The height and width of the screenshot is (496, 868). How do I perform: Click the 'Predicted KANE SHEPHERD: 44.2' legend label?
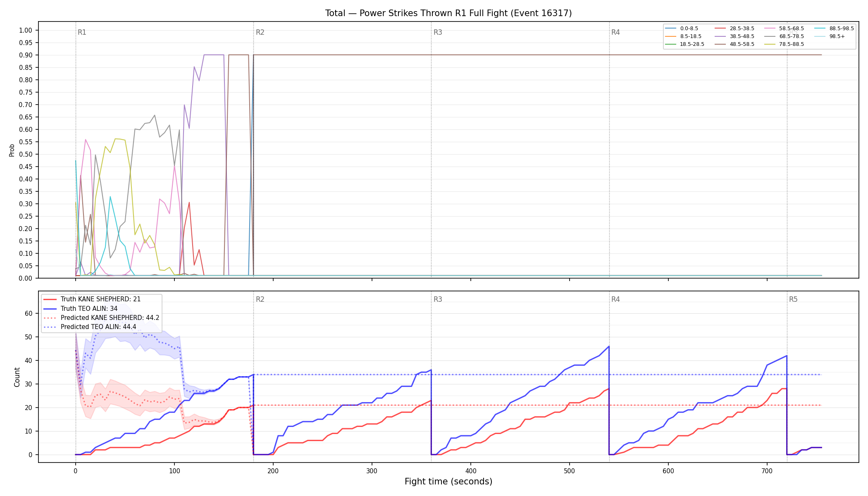pyautogui.click(x=110, y=318)
